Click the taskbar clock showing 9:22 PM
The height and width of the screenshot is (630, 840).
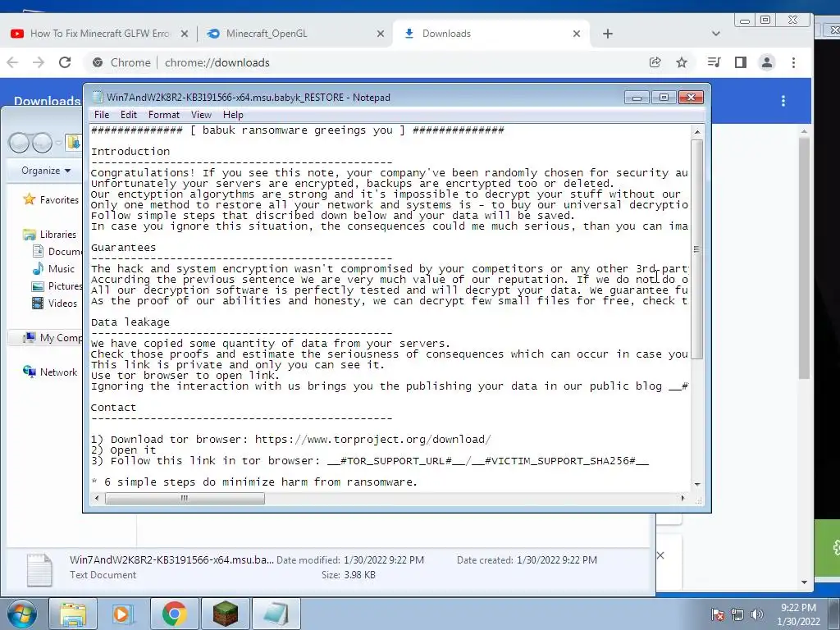pos(798,614)
